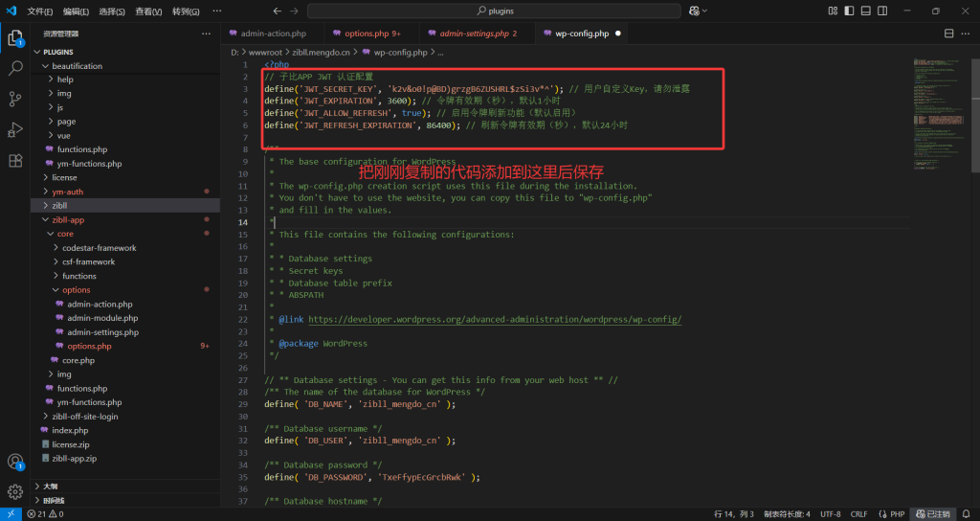Screen dimensions: 980x521
Task: Split the editor to the right
Action: click(948, 34)
